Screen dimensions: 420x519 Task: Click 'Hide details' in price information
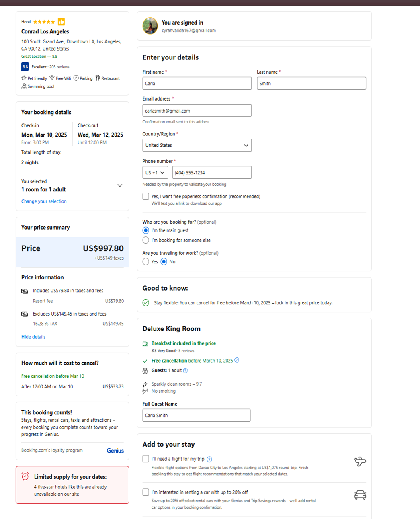(x=33, y=337)
